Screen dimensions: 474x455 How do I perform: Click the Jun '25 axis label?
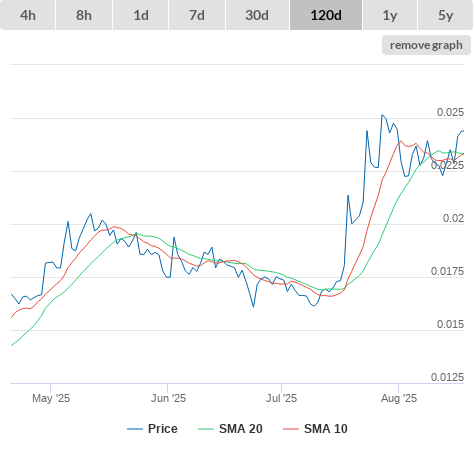click(x=168, y=398)
